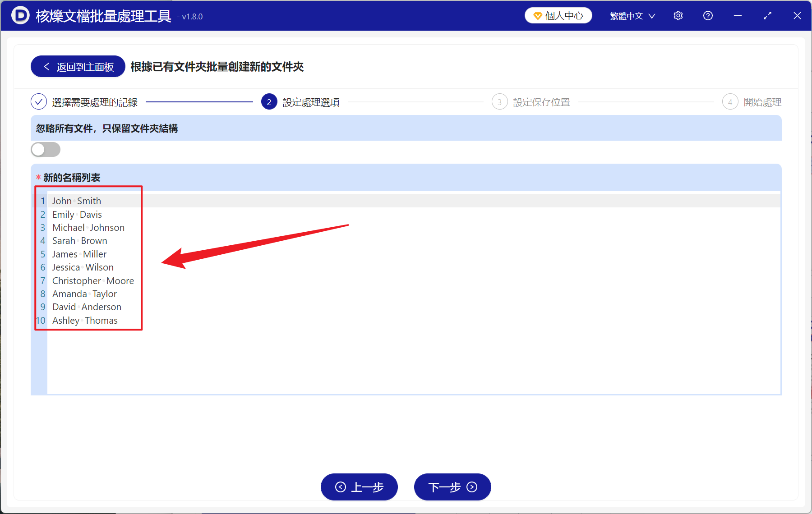Viewport: 812px width, 514px height.
Task: Click the forward arrow icon inside 下一步
Action: point(471,487)
